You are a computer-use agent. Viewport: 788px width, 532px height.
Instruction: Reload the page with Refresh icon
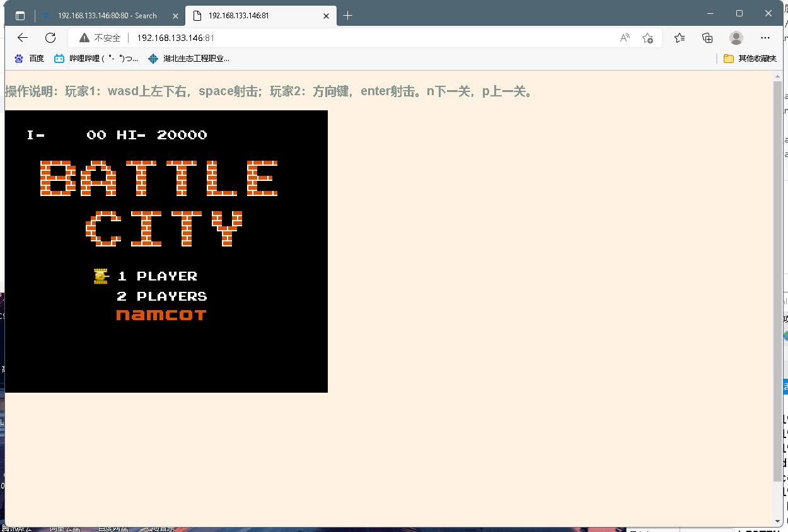[50, 38]
